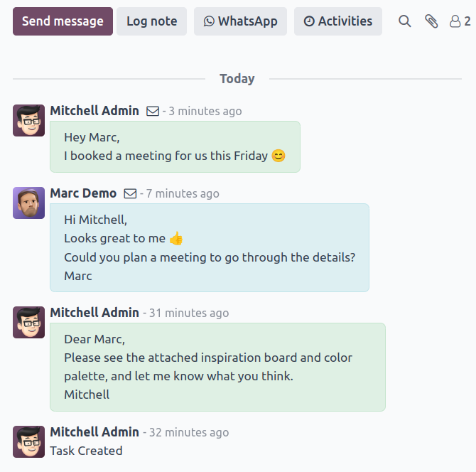476x472 pixels.
Task: Select the 'Dear Marc' message bubble
Action: pos(217,368)
